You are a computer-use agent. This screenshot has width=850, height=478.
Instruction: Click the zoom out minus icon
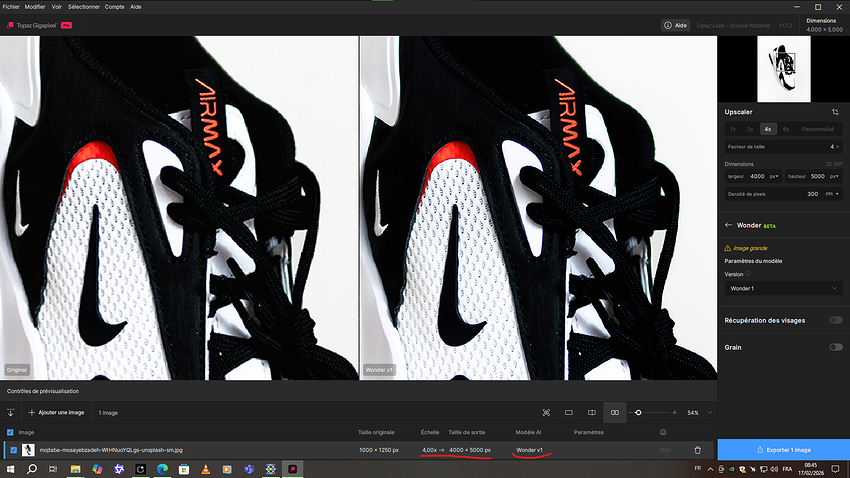[630, 412]
